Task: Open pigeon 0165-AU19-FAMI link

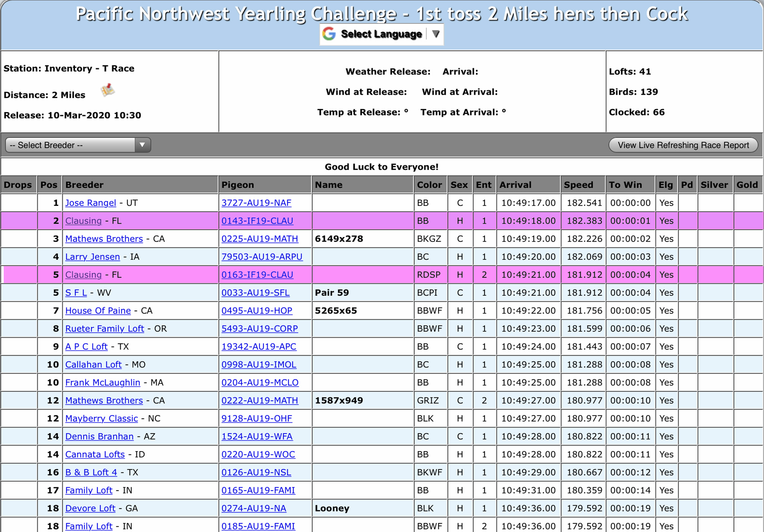Action: 258,490
